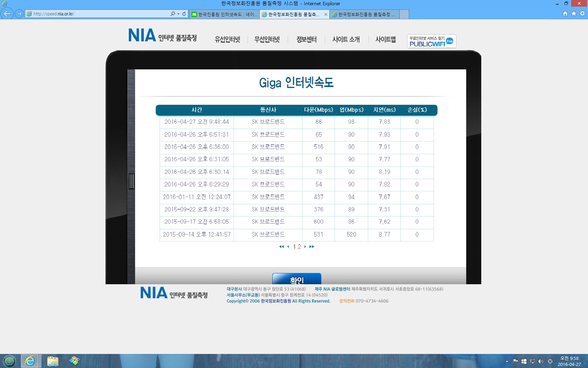Viewport: 588px width, 368px height.
Task: Click the previous-page single arrow in pagination
Action: (288, 247)
